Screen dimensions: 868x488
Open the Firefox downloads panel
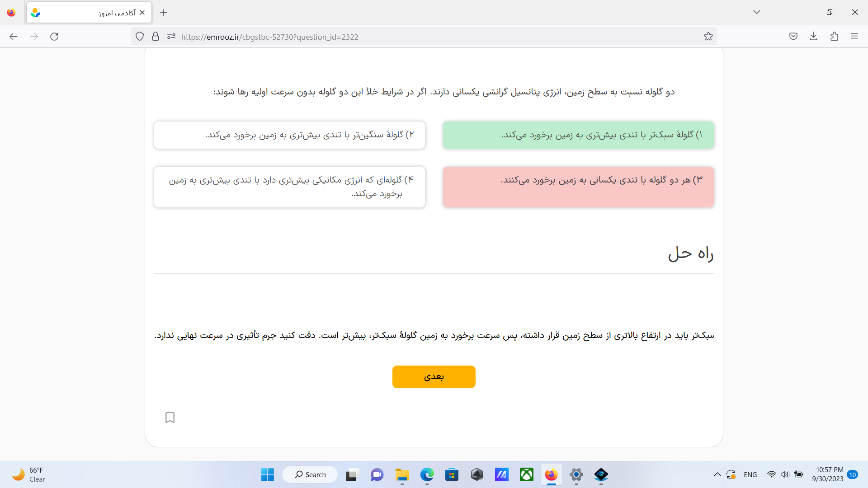(814, 37)
